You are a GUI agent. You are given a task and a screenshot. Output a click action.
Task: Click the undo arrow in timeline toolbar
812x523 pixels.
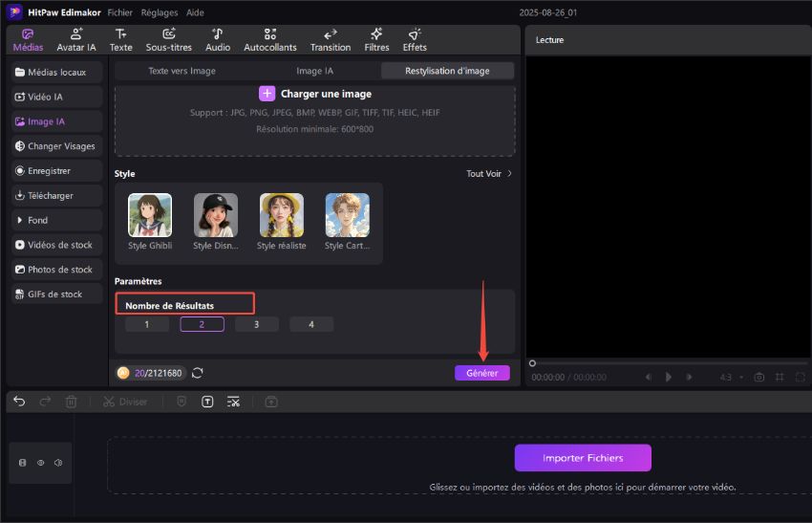click(x=19, y=402)
